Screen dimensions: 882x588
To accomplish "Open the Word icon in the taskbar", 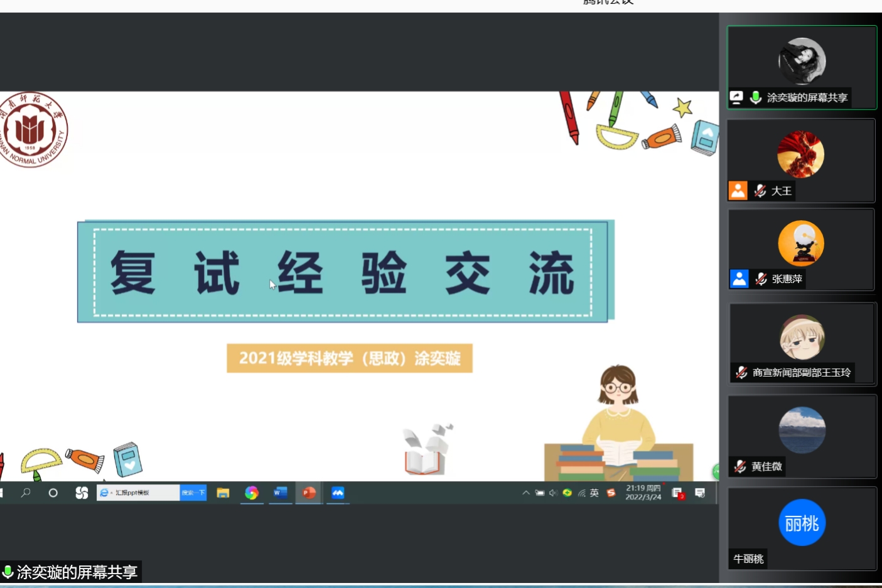I will (x=280, y=493).
